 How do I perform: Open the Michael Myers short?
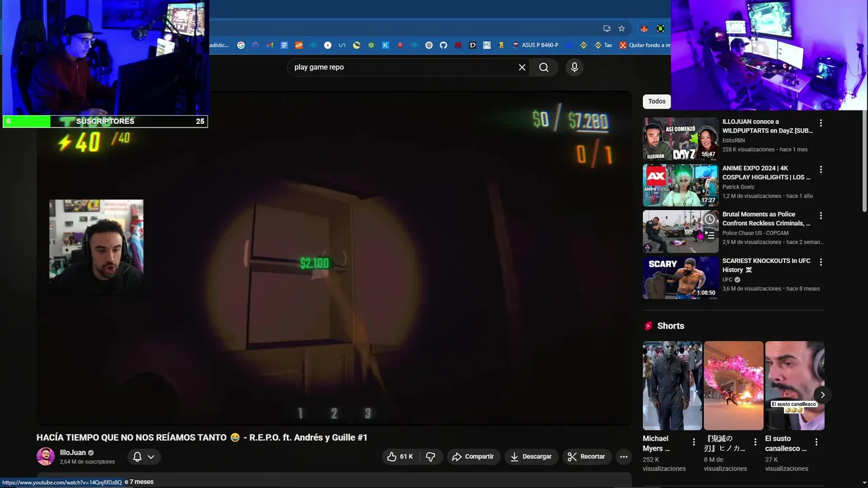click(672, 385)
